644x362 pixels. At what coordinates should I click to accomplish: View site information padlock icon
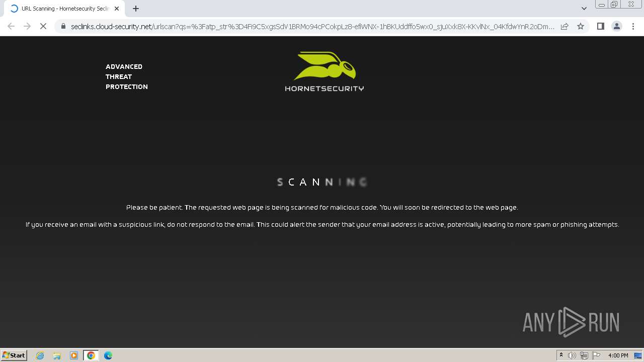[63, 26]
